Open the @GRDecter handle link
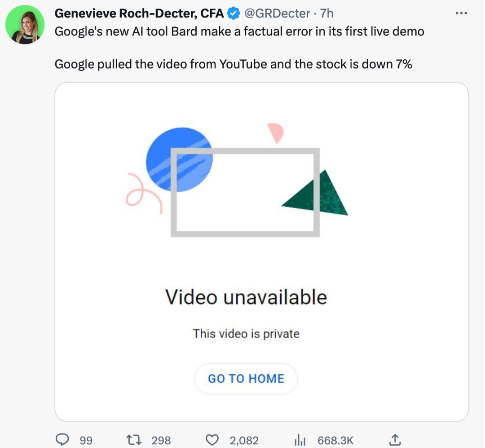Image resolution: width=485 pixels, height=448 pixels. pyautogui.click(x=277, y=13)
